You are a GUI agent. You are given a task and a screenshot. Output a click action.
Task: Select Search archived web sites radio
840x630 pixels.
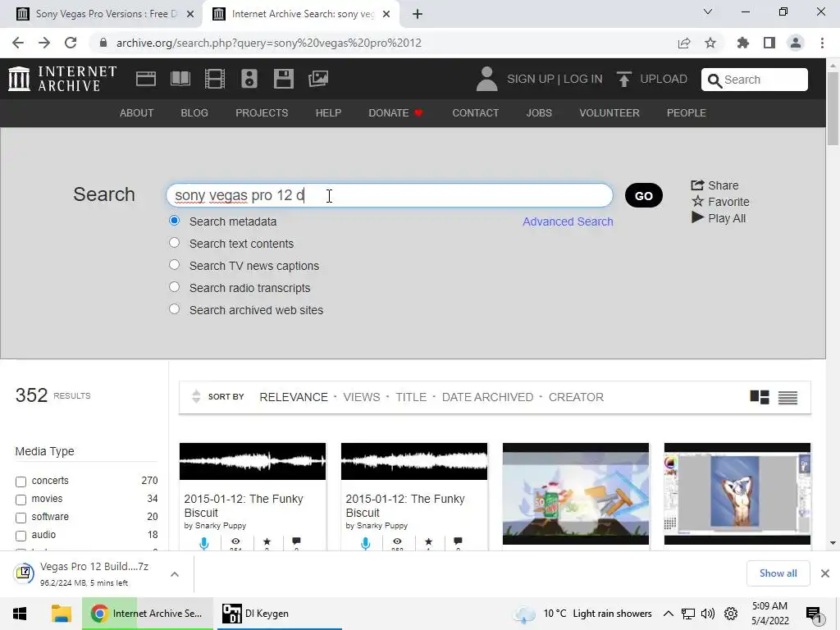point(174,309)
